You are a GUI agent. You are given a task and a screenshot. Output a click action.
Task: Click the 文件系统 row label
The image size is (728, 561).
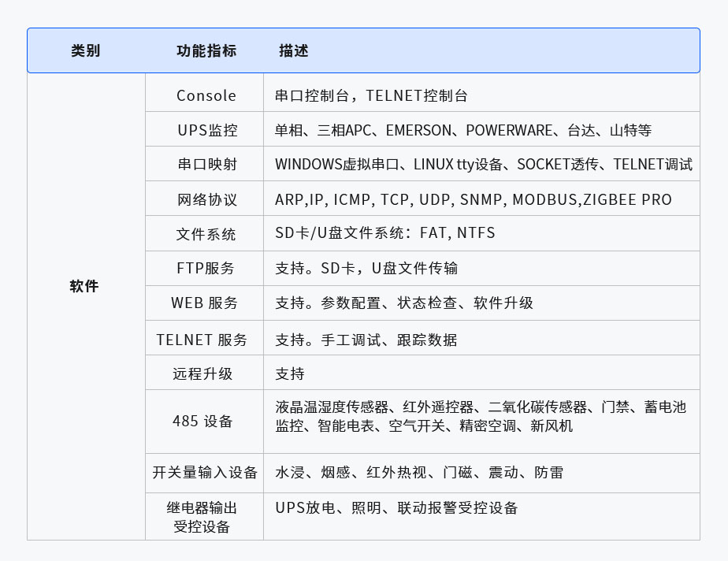point(204,233)
